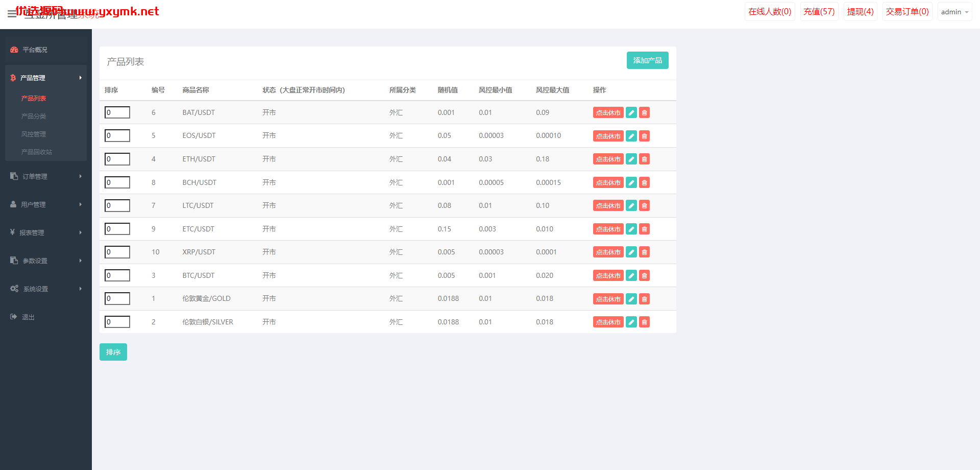Click the user icon beside 用户管理

[13, 204]
